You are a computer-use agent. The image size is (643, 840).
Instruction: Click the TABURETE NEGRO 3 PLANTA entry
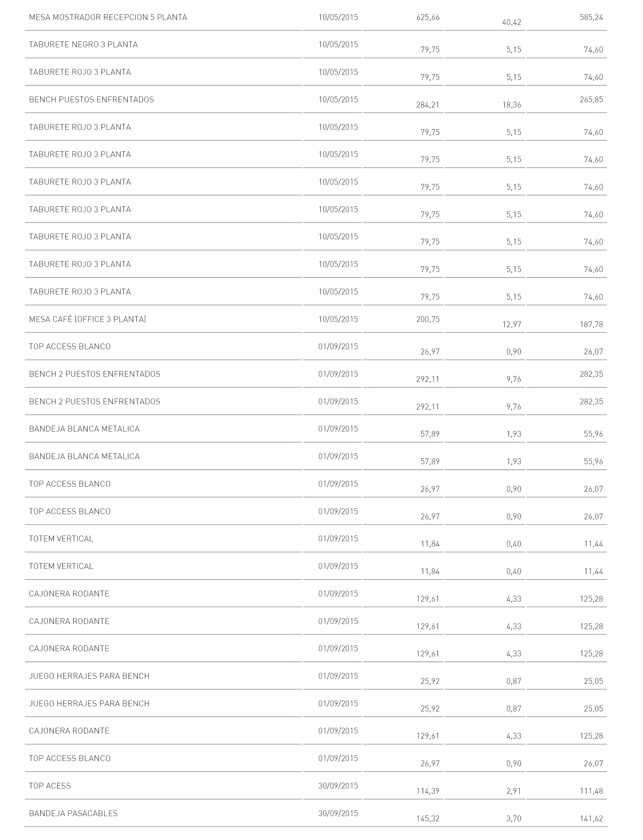point(83,45)
